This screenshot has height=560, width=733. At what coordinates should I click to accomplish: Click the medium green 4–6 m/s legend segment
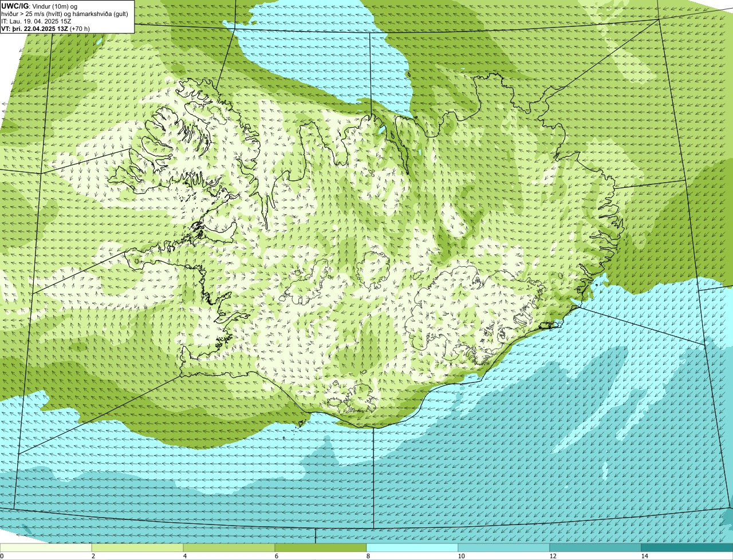(x=229, y=548)
